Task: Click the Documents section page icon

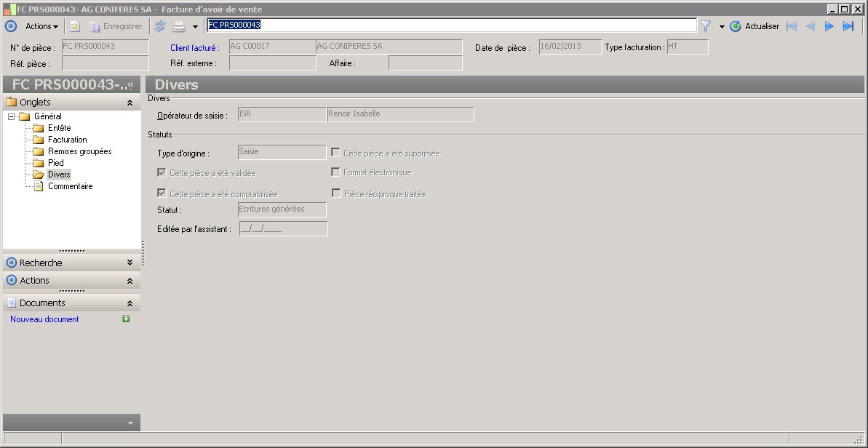Action: [11, 303]
